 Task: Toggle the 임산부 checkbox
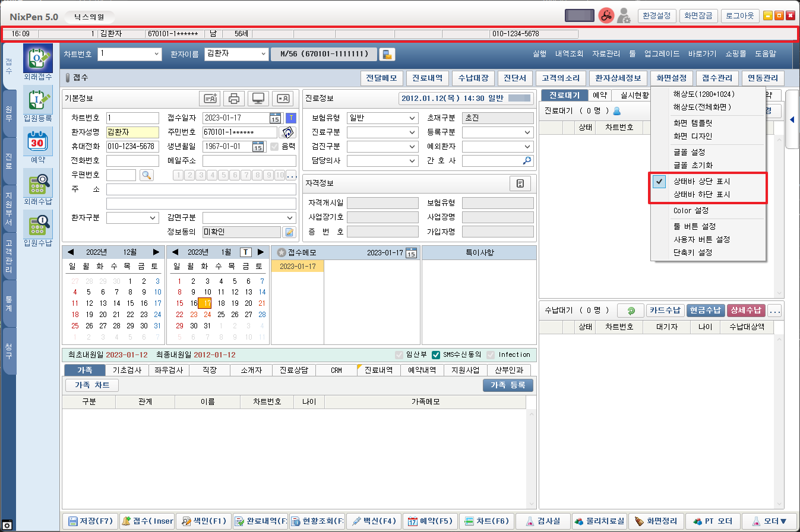(x=400, y=355)
